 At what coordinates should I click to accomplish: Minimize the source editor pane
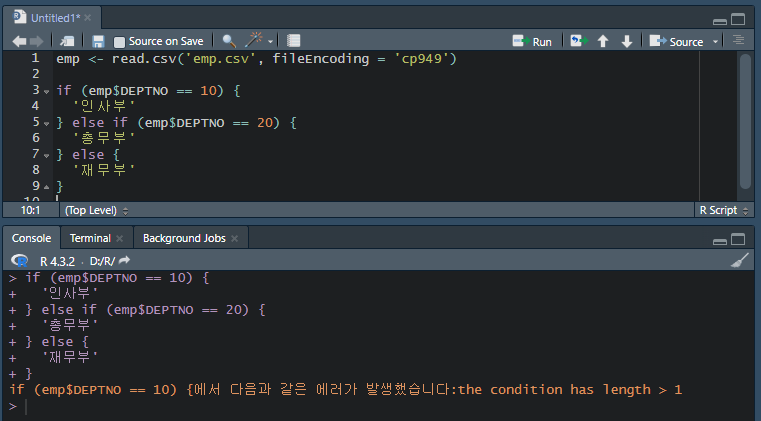pos(720,21)
